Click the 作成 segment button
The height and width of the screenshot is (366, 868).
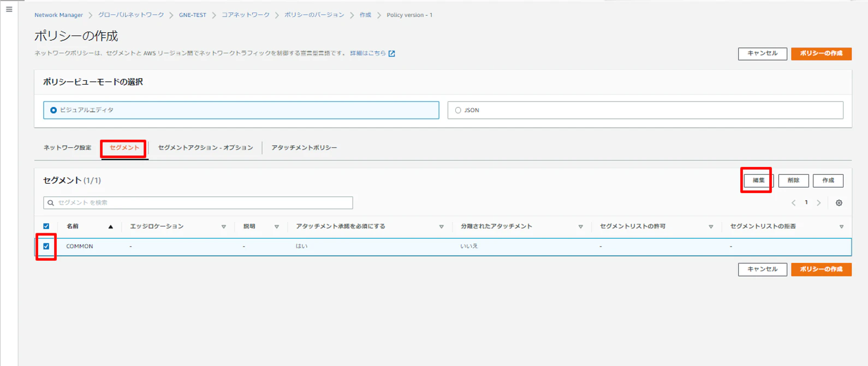[x=828, y=181]
